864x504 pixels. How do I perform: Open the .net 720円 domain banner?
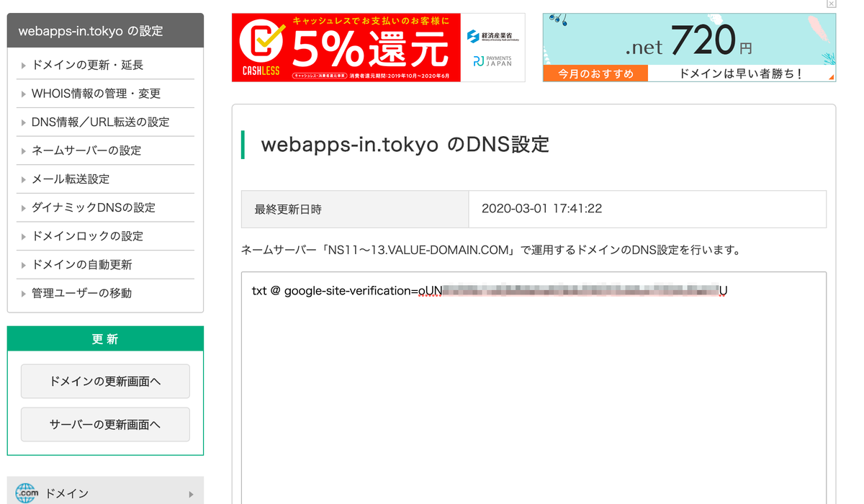pyautogui.click(x=689, y=48)
